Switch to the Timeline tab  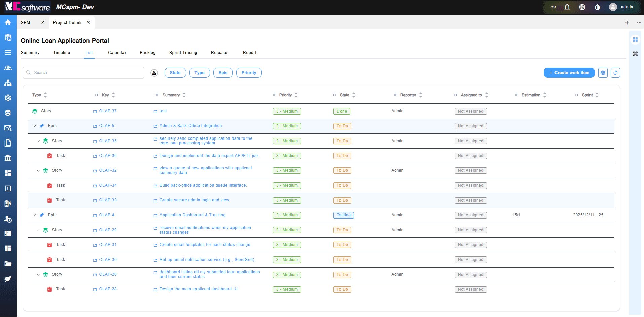[x=62, y=53]
